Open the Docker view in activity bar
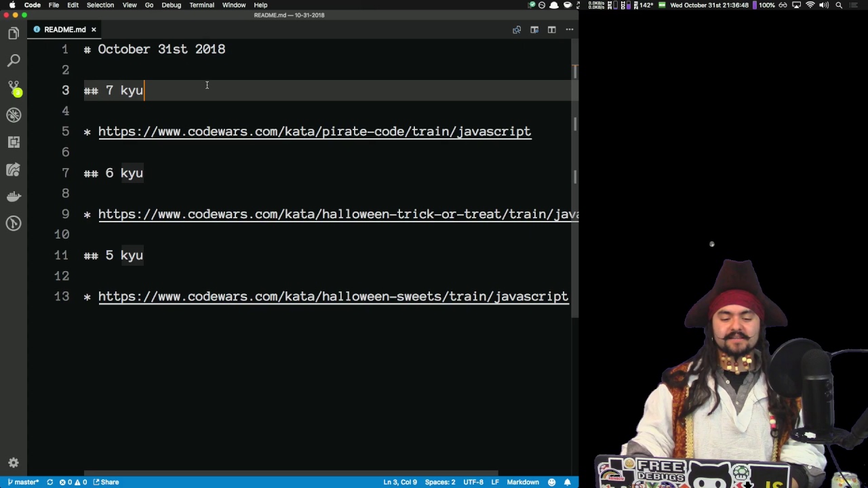 click(14, 197)
